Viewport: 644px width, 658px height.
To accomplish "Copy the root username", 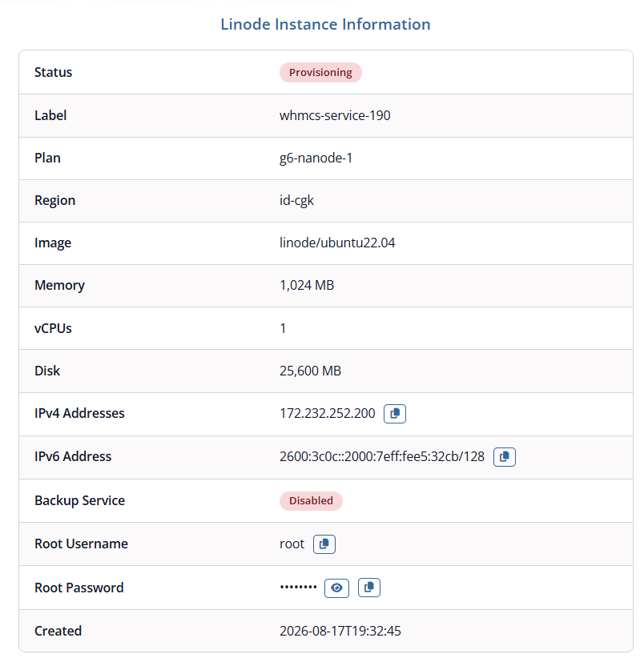I will click(x=324, y=544).
